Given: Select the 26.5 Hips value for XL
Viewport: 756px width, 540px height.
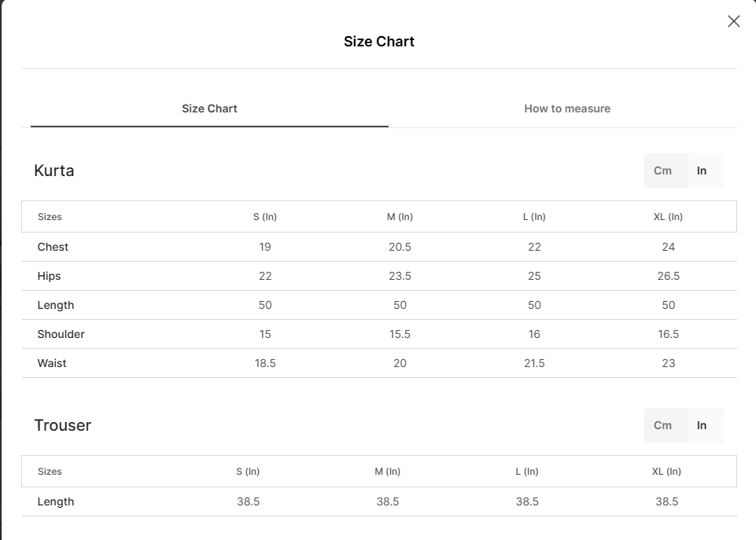Looking at the screenshot, I should pyautogui.click(x=668, y=276).
